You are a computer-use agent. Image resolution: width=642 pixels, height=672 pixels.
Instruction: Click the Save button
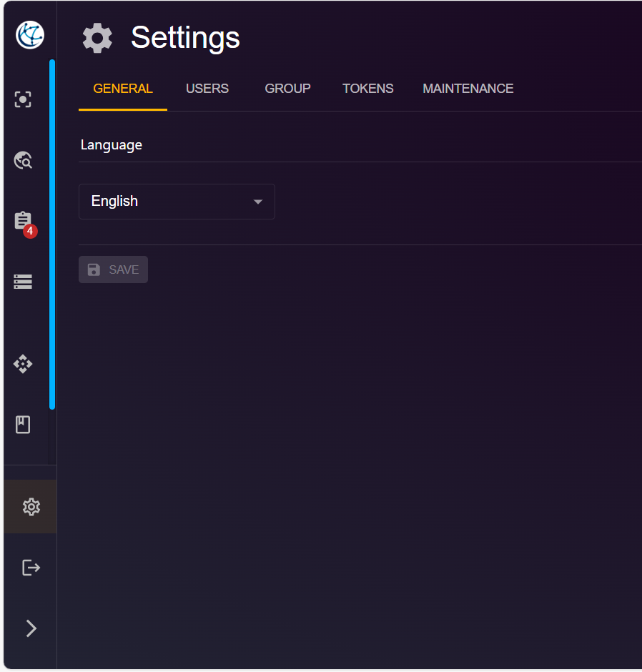point(113,270)
